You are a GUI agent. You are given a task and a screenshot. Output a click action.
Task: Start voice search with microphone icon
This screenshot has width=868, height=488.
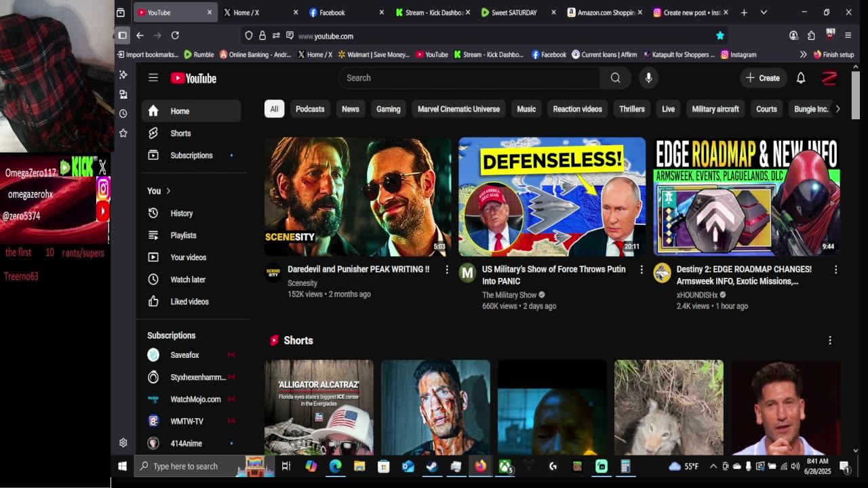[648, 78]
